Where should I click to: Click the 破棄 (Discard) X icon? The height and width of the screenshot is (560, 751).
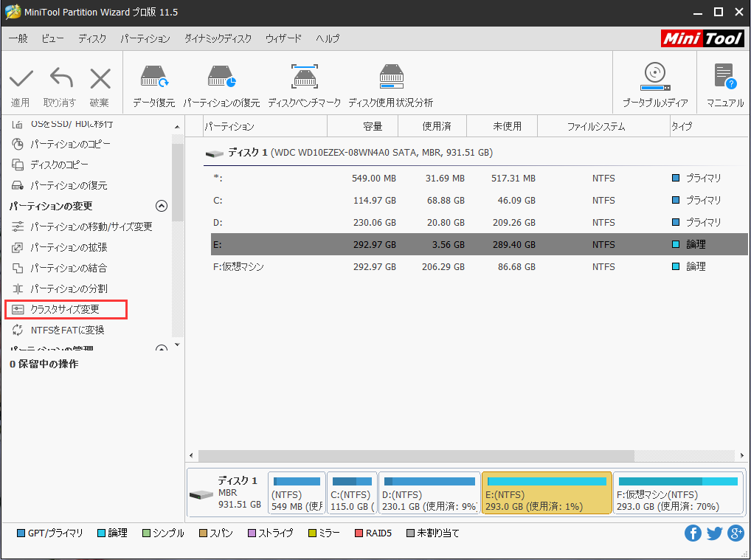pos(100,80)
